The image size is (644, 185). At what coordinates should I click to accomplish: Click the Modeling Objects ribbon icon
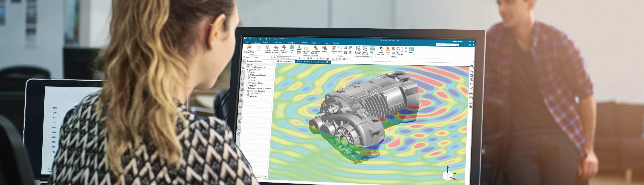coord(284,48)
